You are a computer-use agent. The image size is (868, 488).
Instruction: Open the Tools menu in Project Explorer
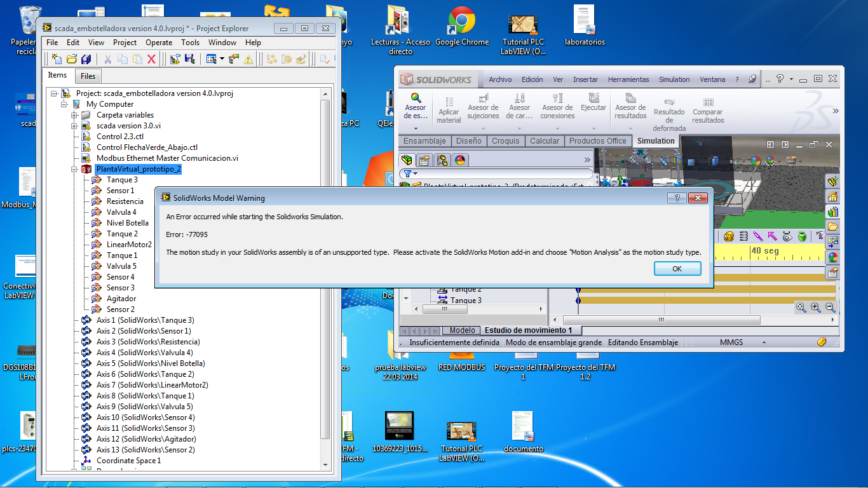[190, 43]
